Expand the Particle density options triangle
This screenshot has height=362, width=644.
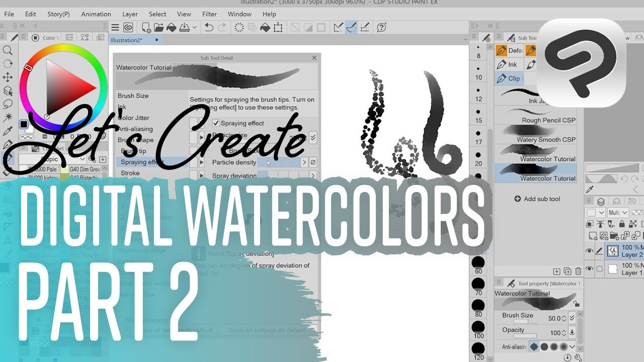click(x=202, y=162)
